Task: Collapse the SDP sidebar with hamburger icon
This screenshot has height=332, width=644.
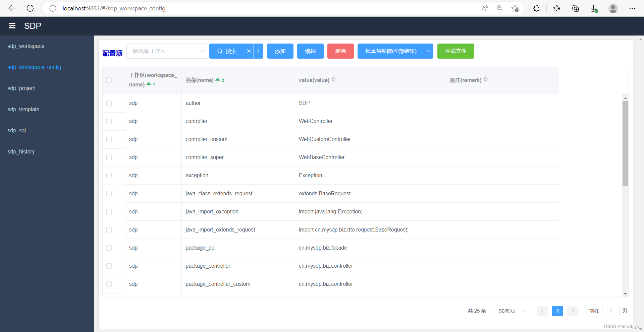Action: [12, 26]
